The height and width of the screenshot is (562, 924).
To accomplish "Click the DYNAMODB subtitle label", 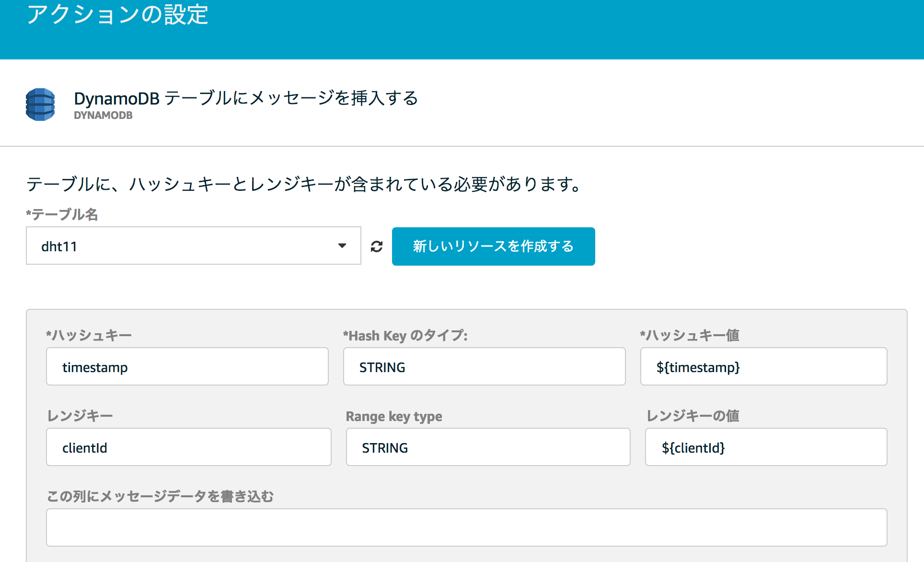I will point(103,116).
